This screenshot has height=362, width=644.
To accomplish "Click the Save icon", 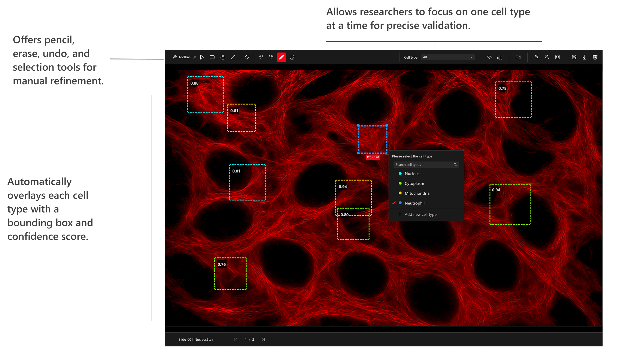I will [x=574, y=57].
